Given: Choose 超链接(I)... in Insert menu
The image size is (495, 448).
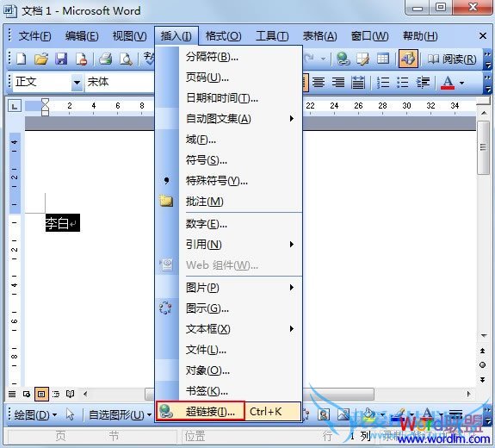Looking at the screenshot, I should (228, 411).
